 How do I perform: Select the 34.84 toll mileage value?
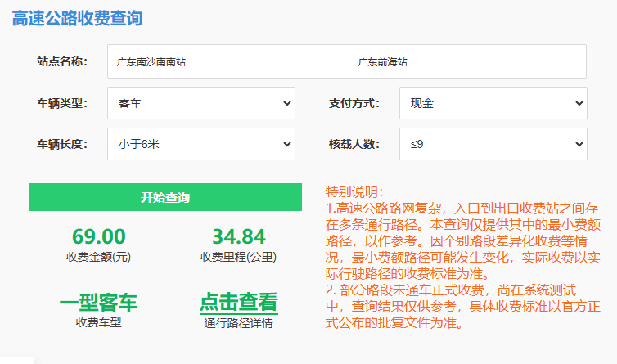(239, 236)
